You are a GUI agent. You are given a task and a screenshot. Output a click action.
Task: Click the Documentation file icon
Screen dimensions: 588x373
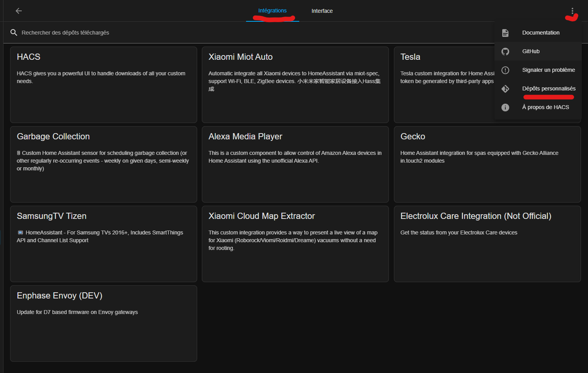[x=505, y=33]
